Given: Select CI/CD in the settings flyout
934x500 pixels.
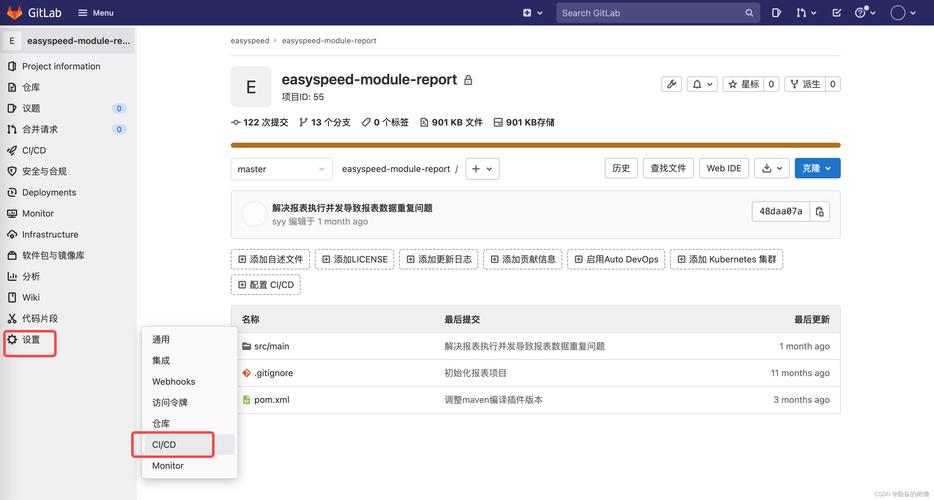Looking at the screenshot, I should 164,445.
